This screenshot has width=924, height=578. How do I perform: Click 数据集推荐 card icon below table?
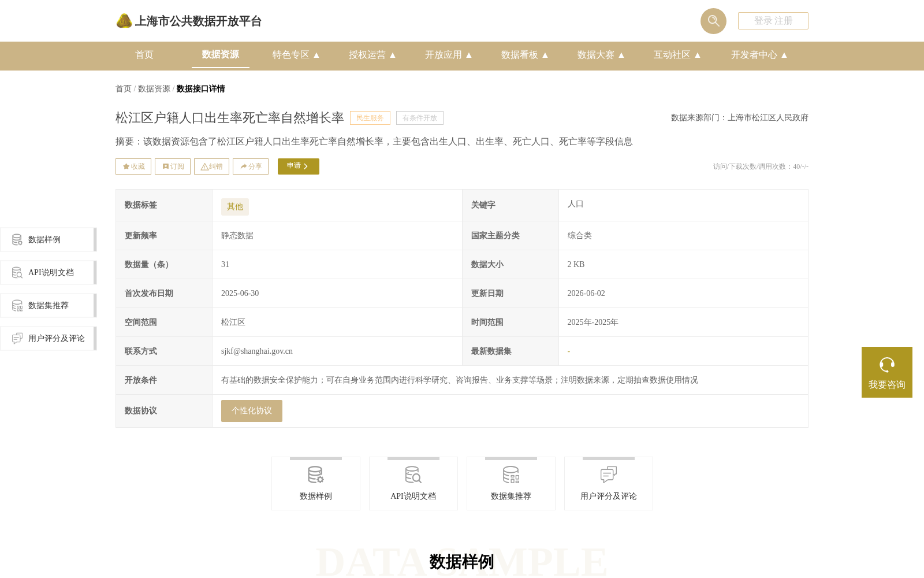(x=511, y=475)
